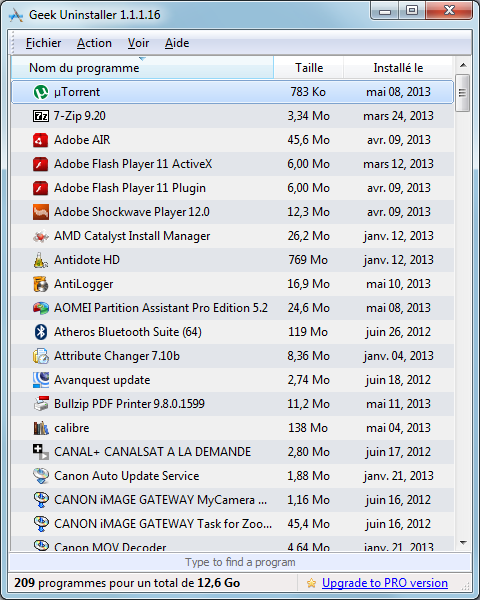Click the vertical scrollbar thumb

coord(463,93)
